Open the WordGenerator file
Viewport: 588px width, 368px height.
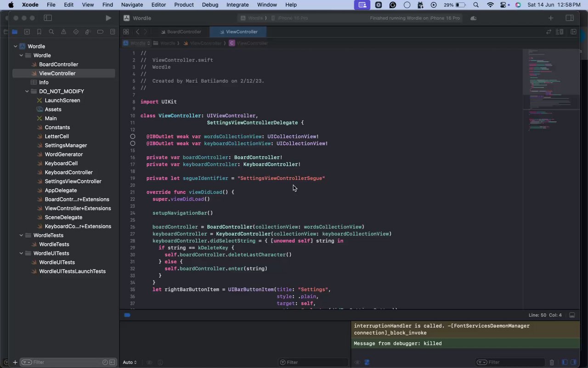click(63, 154)
